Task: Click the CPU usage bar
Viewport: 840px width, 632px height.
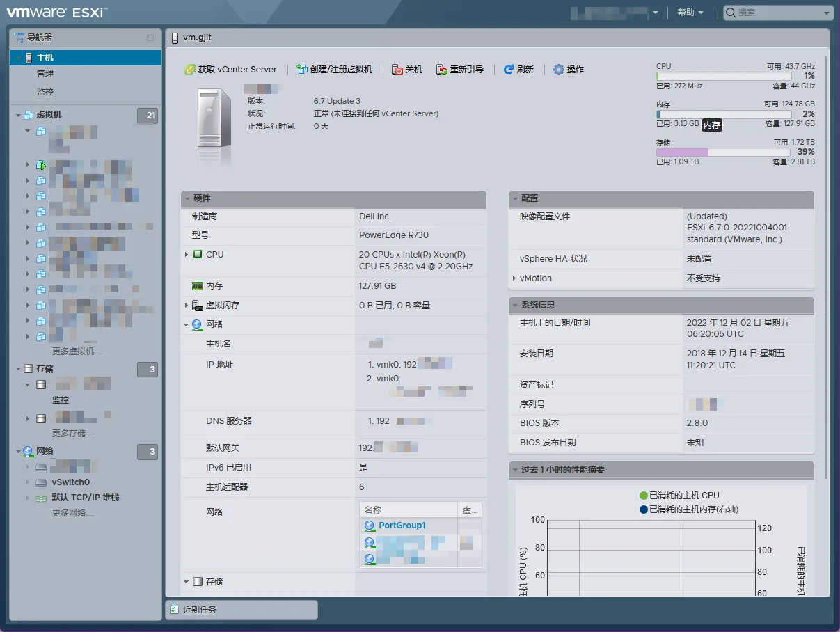Action: coord(724,77)
